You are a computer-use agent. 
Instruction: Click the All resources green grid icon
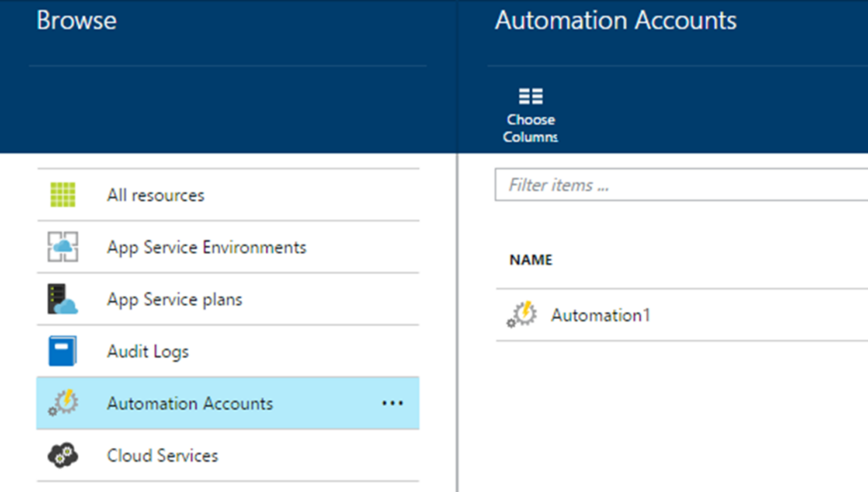(62, 195)
